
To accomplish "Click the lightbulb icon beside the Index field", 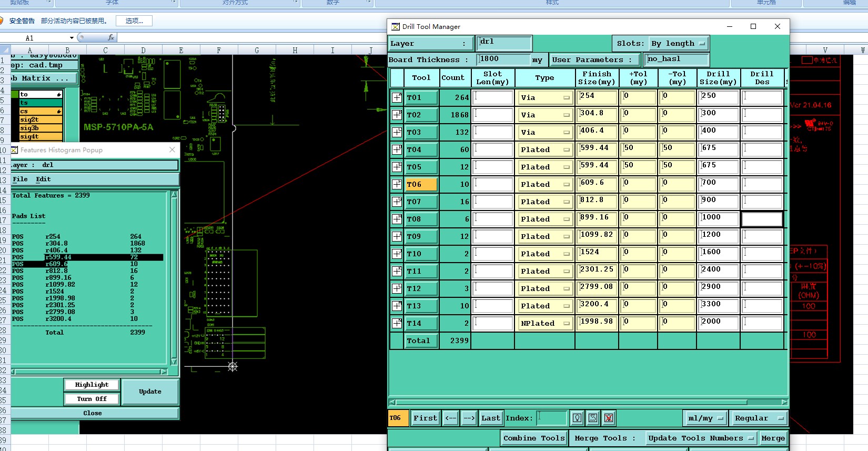I will (x=577, y=418).
